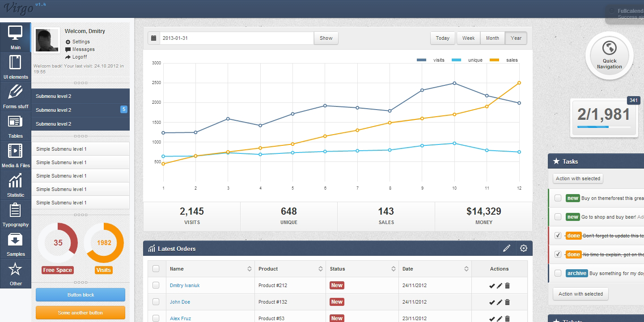Image resolution: width=644 pixels, height=322 pixels.
Task: Open the Quick Navigation globe button
Action: tap(609, 55)
